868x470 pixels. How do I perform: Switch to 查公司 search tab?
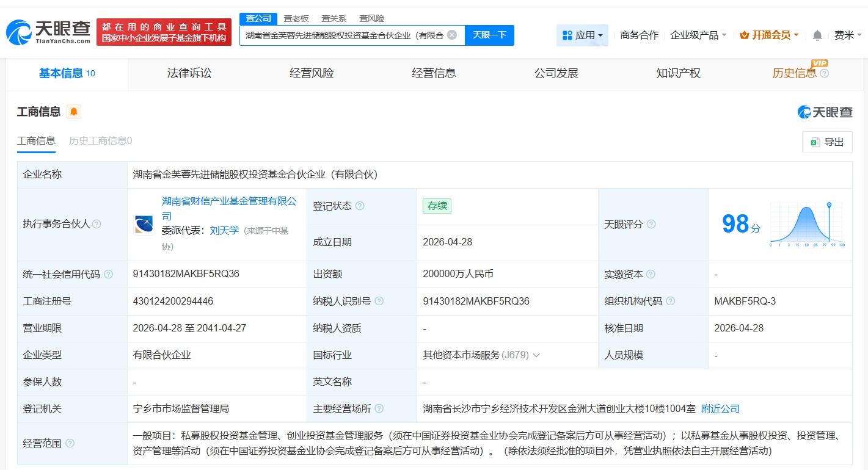coord(258,18)
